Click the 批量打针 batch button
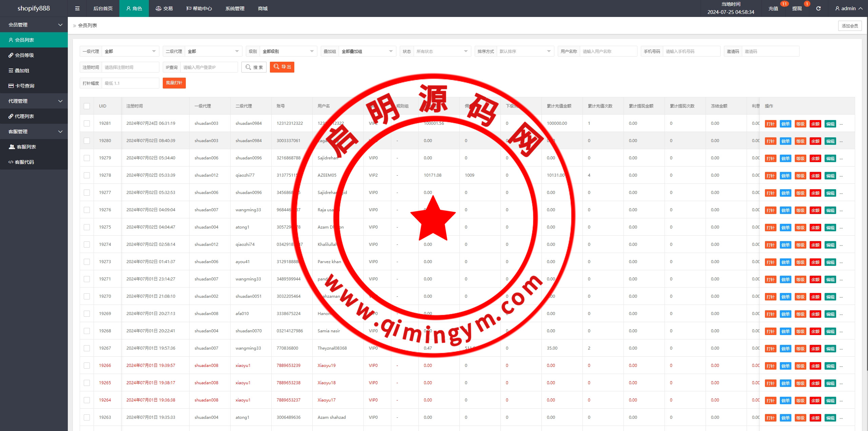Image resolution: width=868 pixels, height=431 pixels. pyautogui.click(x=174, y=83)
